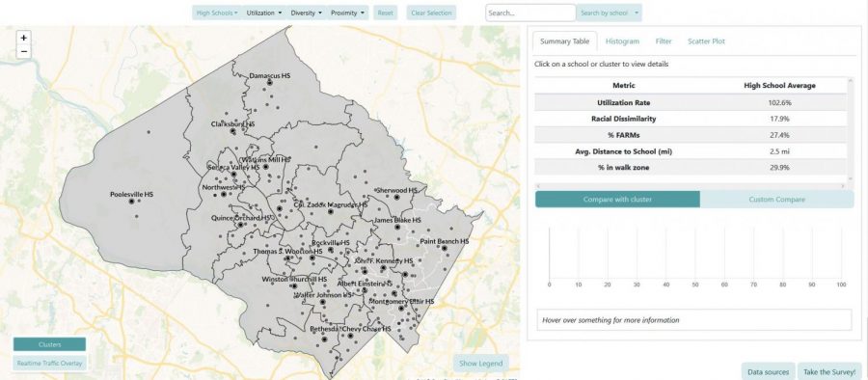This screenshot has width=868, height=380.
Task: Select the Winston Churchill HS marker
Action: [x=294, y=286]
